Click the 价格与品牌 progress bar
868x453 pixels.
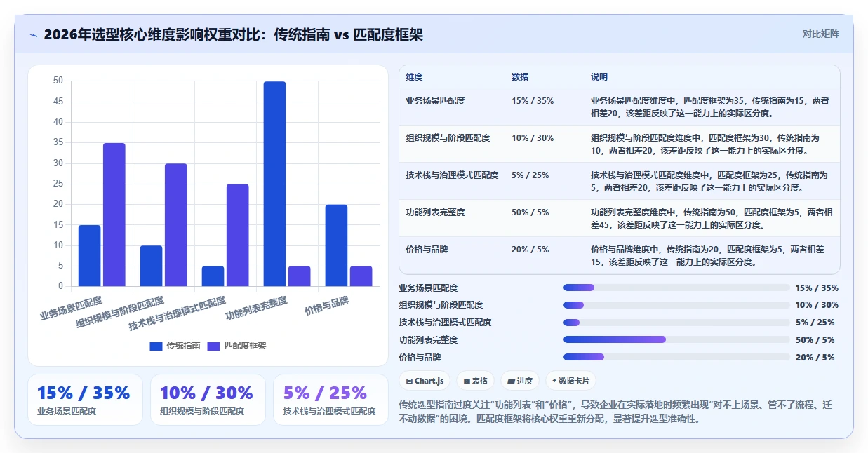point(676,357)
